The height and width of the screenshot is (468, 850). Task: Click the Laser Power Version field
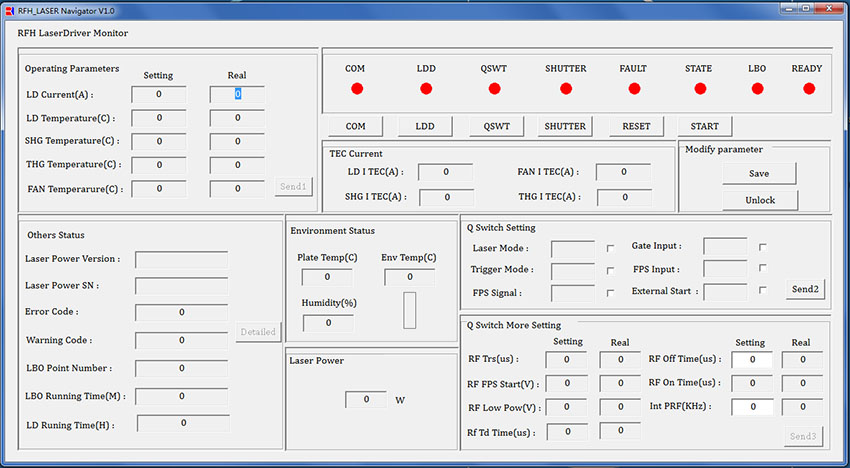182,259
